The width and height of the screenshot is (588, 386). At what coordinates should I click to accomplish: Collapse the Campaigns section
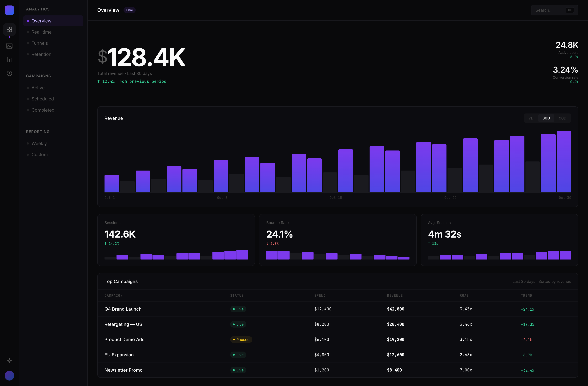point(39,76)
